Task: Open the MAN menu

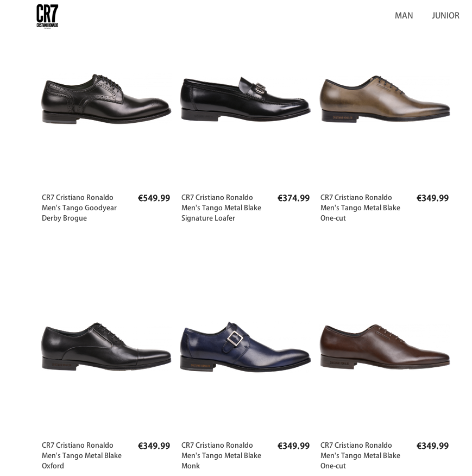Action: [404, 15]
